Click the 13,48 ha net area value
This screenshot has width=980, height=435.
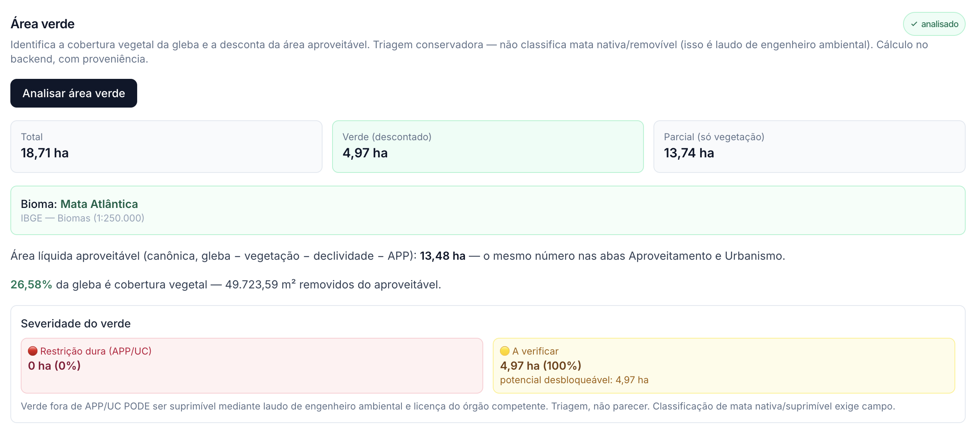click(443, 256)
